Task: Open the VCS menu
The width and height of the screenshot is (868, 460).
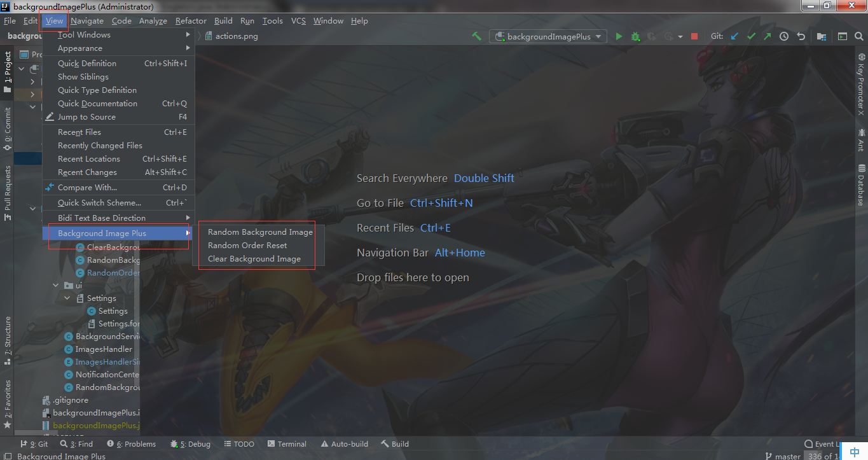Action: [298, 21]
